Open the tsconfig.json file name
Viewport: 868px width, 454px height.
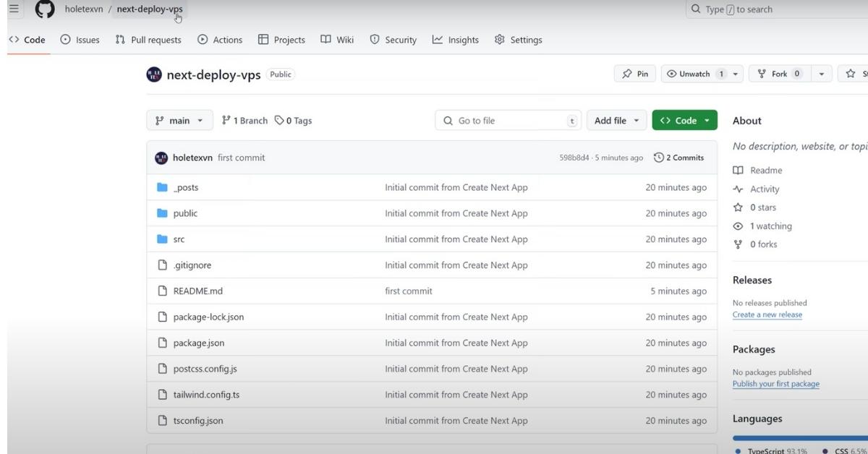coord(198,421)
